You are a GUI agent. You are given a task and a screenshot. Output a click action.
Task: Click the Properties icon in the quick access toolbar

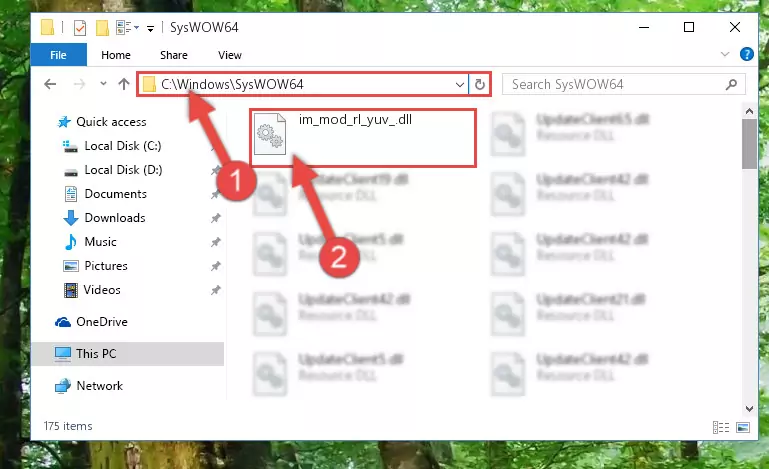click(x=80, y=27)
